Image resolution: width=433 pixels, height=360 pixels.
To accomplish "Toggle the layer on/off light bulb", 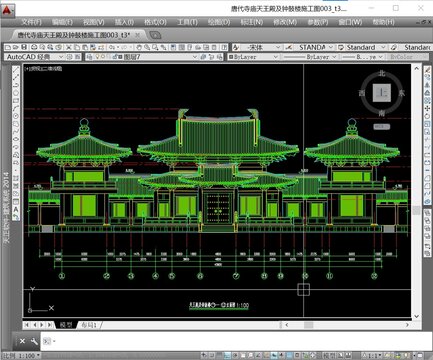I will (97, 57).
